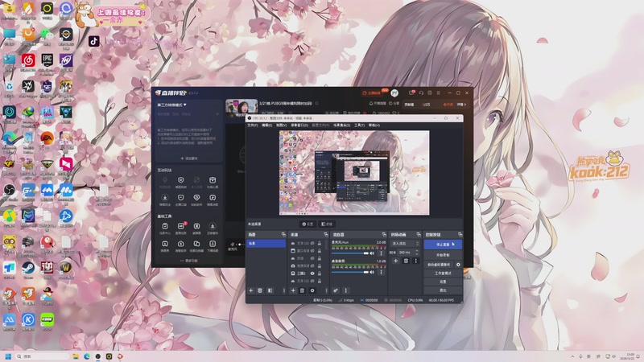The width and height of the screenshot is (644, 362).
Task: Mute the 桌面音频 speaker icon
Action: 372,272
